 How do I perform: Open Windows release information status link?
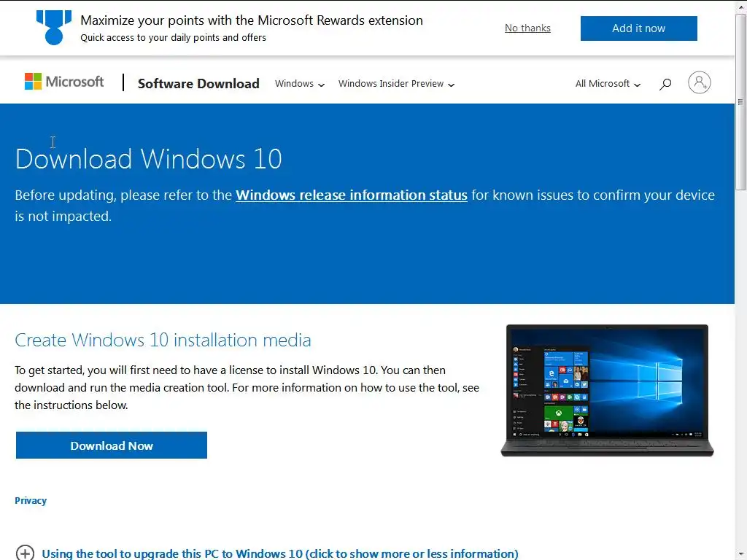[x=352, y=195]
